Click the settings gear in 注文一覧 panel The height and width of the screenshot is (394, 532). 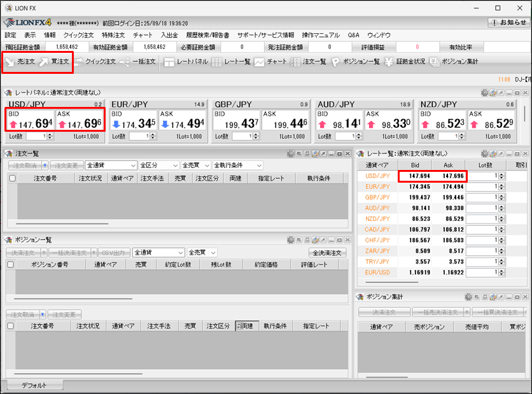[291, 153]
